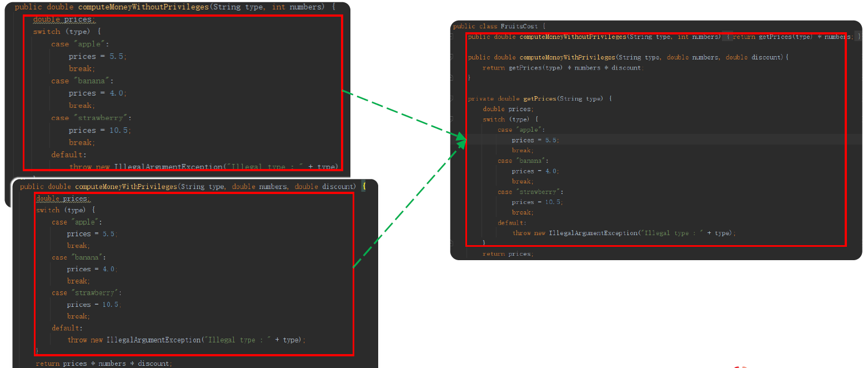Click 'prices = 10.5' in FruitsCost panel

point(537,202)
